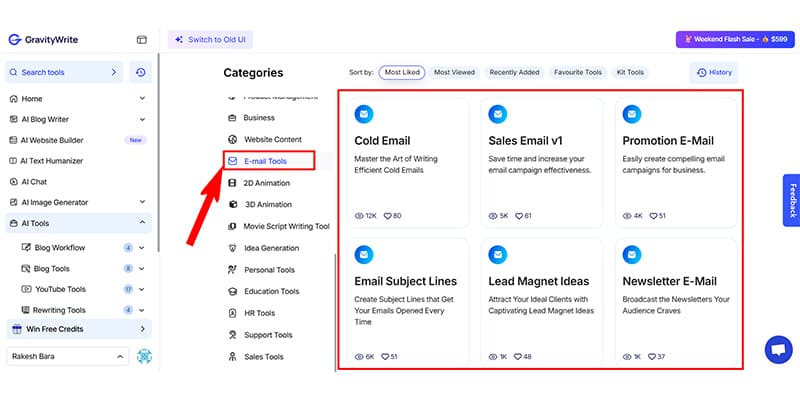Image resolution: width=800 pixels, height=400 pixels.
Task: Expand Blog Workflow chevron
Action: pos(142,248)
